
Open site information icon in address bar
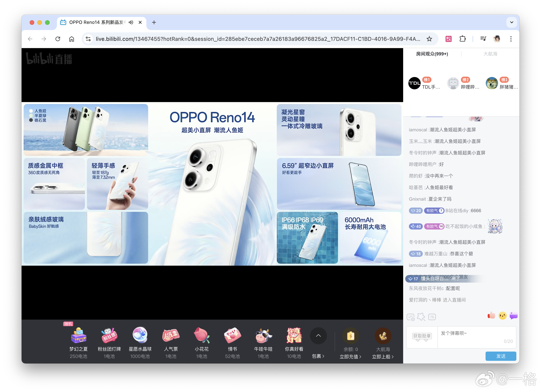click(x=88, y=39)
